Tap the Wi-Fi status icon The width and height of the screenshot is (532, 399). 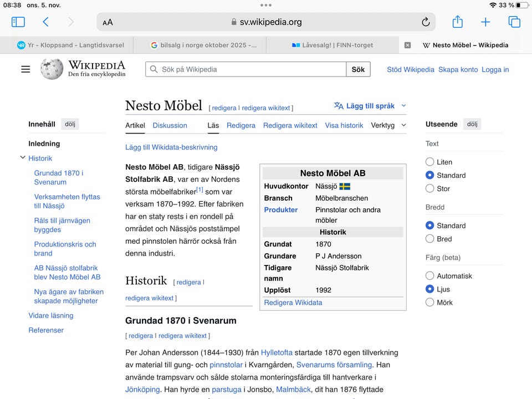pos(493,5)
